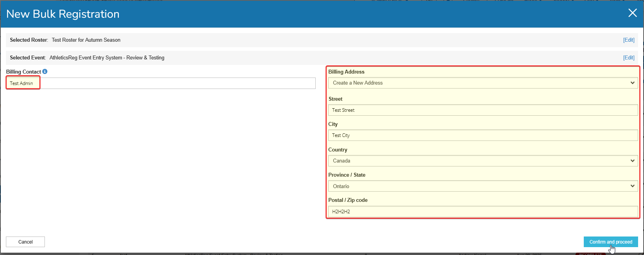The width and height of the screenshot is (644, 255).
Task: Click the Postal / Zip code label
Action: tap(348, 200)
